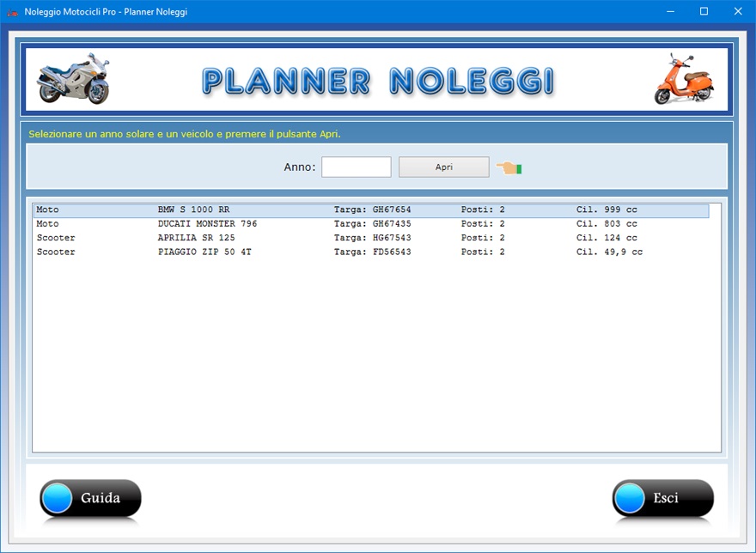Click the pointing hand icon beside Apri
756x553 pixels.
point(509,168)
